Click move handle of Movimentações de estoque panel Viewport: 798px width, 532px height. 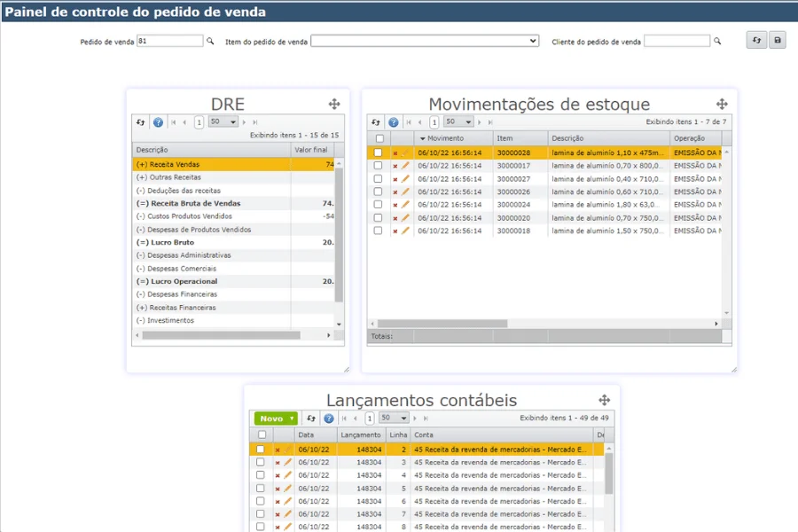(x=722, y=105)
